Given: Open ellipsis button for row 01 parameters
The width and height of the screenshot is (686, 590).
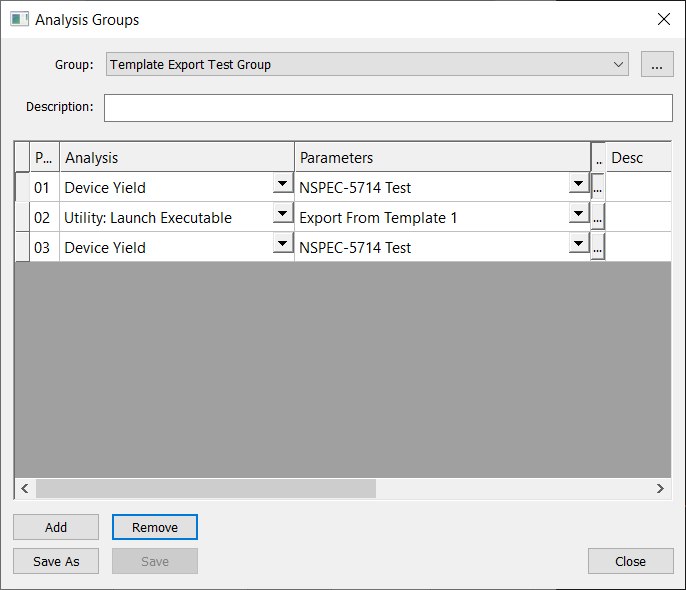Looking at the screenshot, I should pos(598,187).
